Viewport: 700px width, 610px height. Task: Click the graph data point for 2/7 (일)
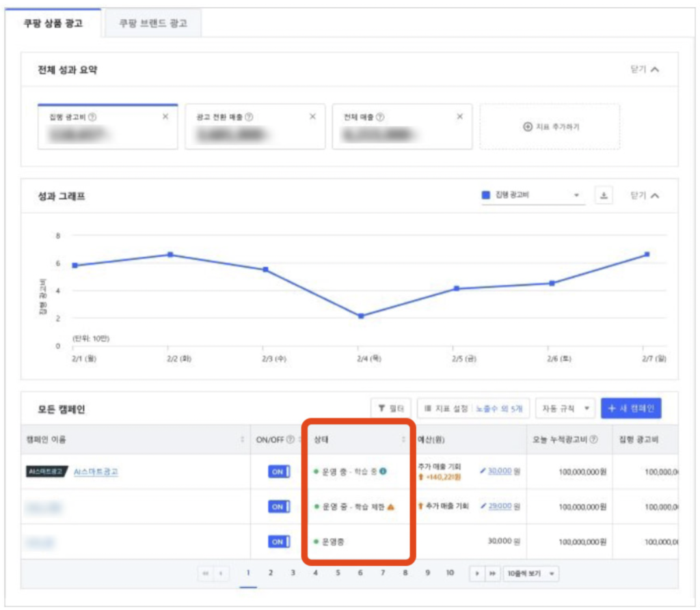pyautogui.click(x=647, y=254)
